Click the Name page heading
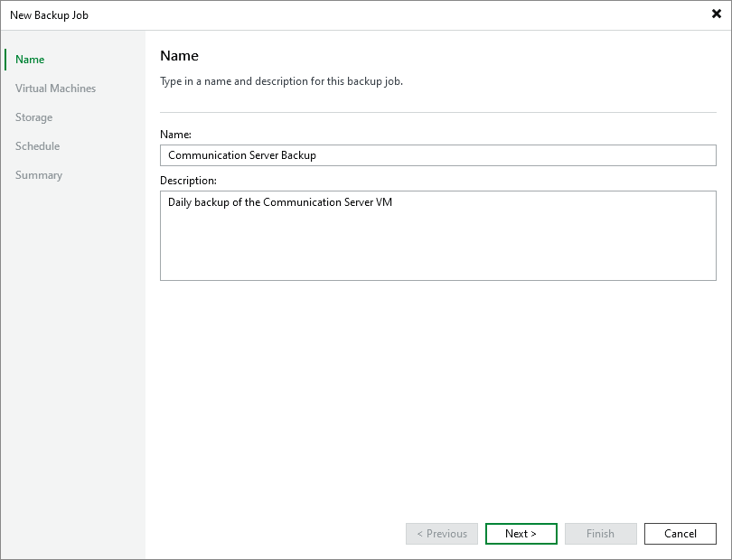This screenshot has width=732, height=560. pyautogui.click(x=179, y=55)
